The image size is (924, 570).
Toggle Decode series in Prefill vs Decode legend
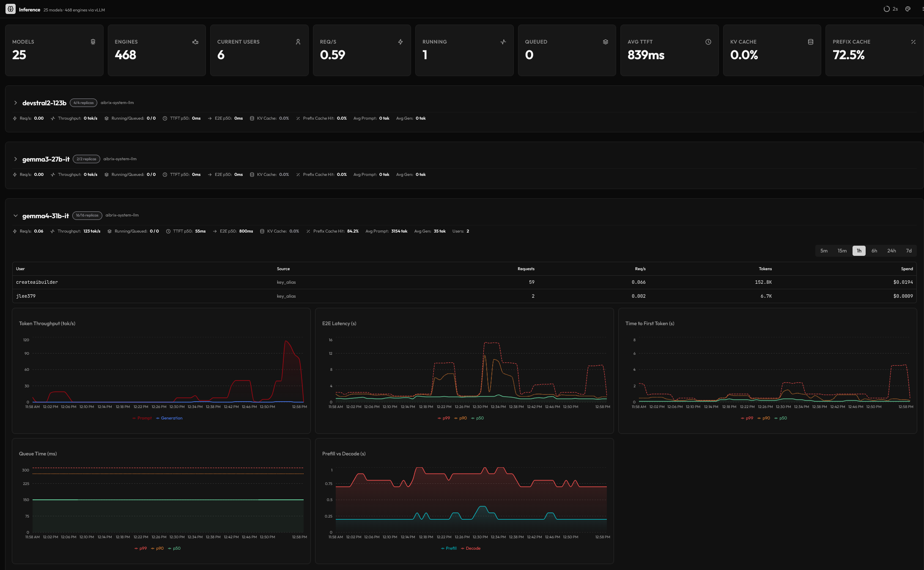click(471, 548)
